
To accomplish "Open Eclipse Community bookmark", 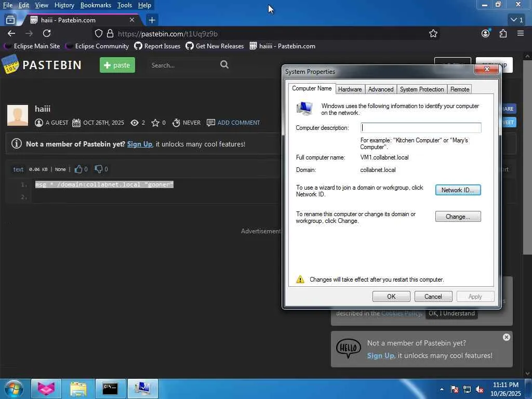I will [x=97, y=46].
